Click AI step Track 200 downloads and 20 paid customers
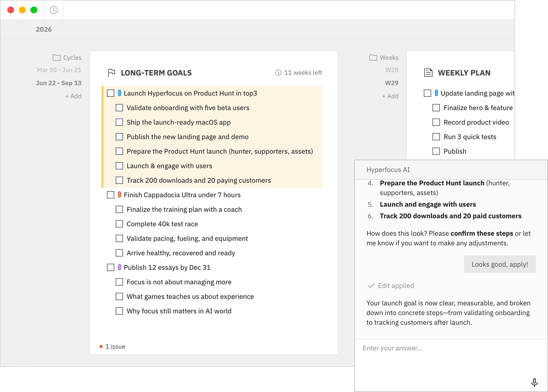The image size is (548, 392). pos(451,216)
